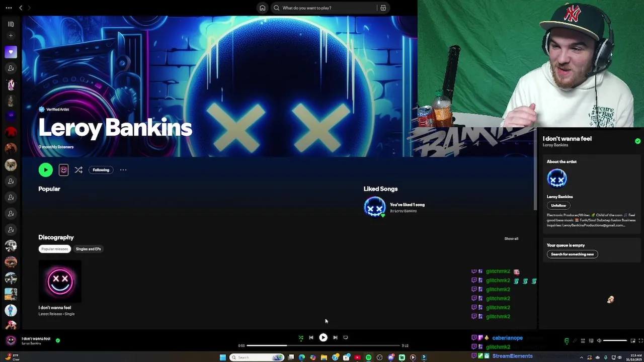The height and width of the screenshot is (362, 644).
Task: Click the Create plus icon in the sidebar
Action: point(11,36)
